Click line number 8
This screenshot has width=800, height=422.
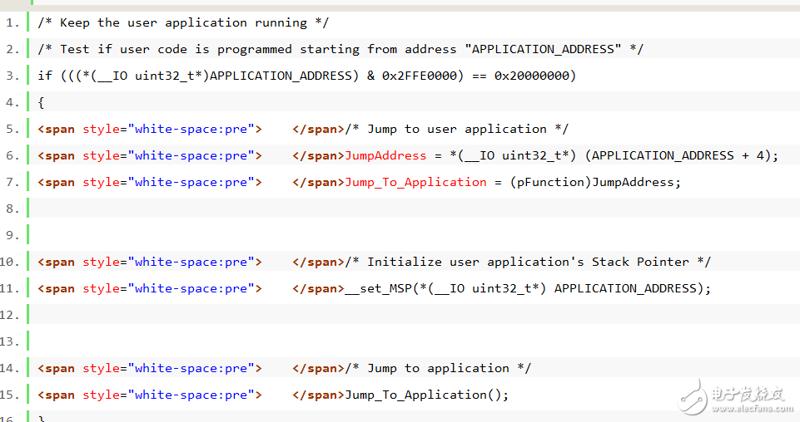click(x=12, y=209)
